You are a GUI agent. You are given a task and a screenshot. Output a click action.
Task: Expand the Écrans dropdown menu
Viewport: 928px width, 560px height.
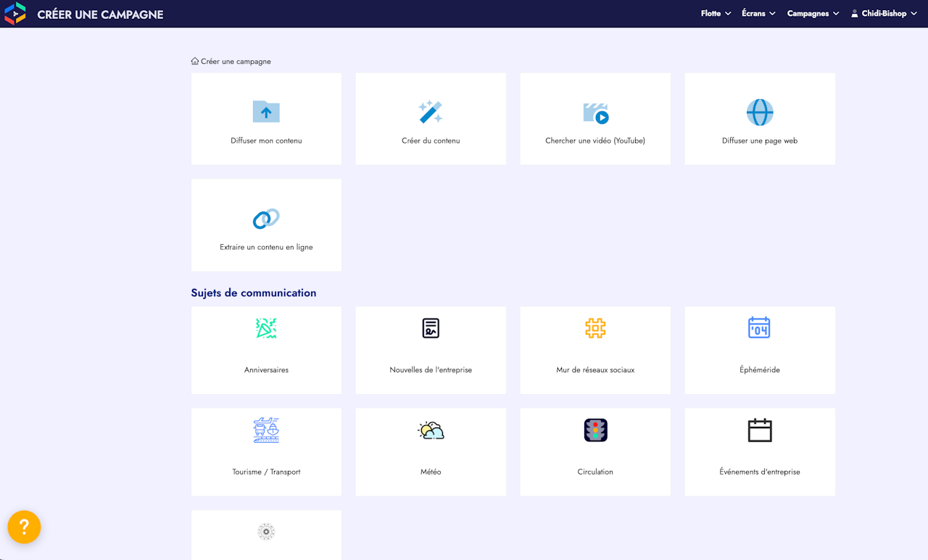[x=758, y=14]
